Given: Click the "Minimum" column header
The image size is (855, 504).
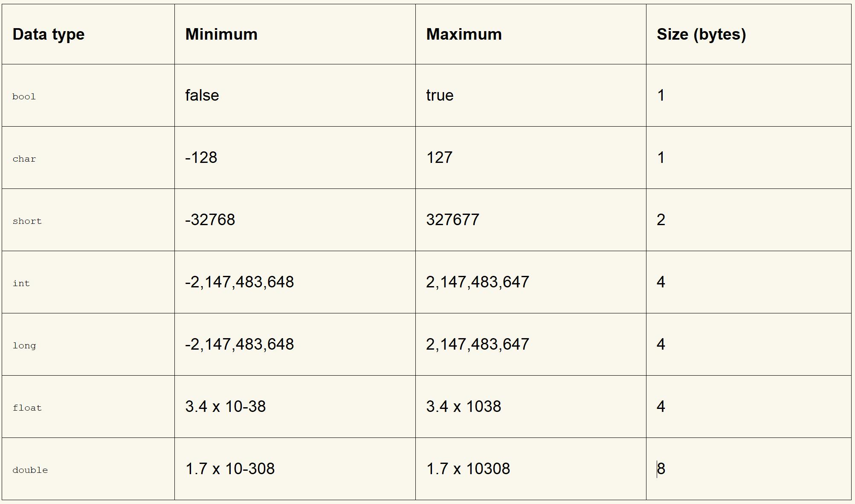Looking at the screenshot, I should 221,35.
